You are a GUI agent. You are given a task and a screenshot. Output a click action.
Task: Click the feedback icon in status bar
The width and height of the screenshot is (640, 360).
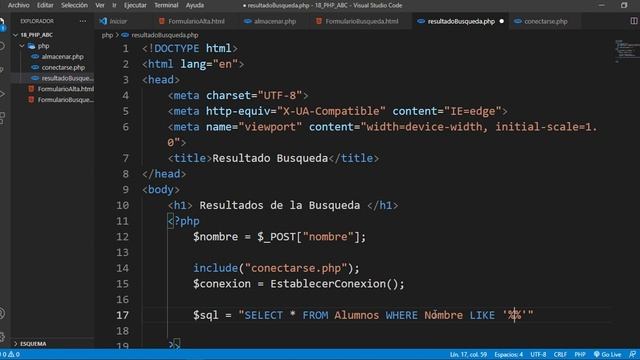coord(632,354)
